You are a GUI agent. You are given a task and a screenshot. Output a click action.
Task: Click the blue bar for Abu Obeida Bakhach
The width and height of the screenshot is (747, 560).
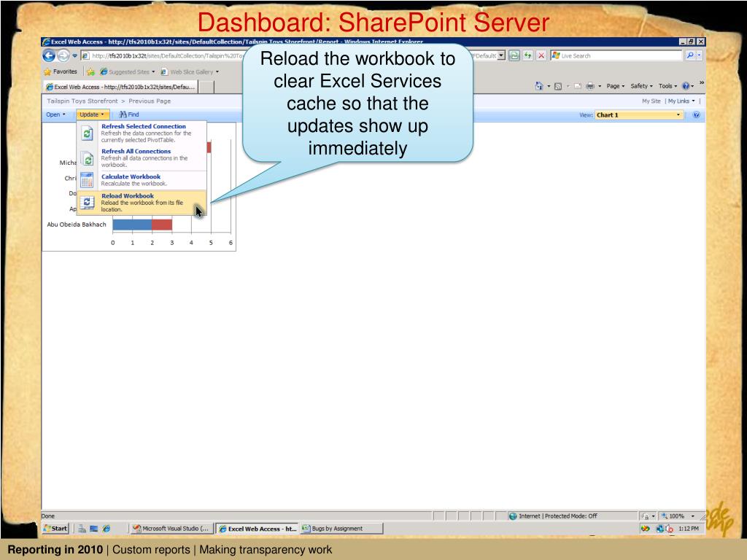132,225
